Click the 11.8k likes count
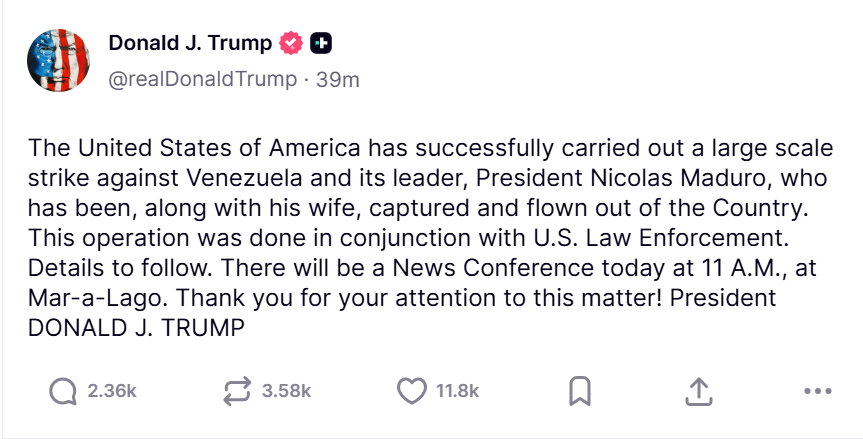This screenshot has height=439, width=863. 458,391
